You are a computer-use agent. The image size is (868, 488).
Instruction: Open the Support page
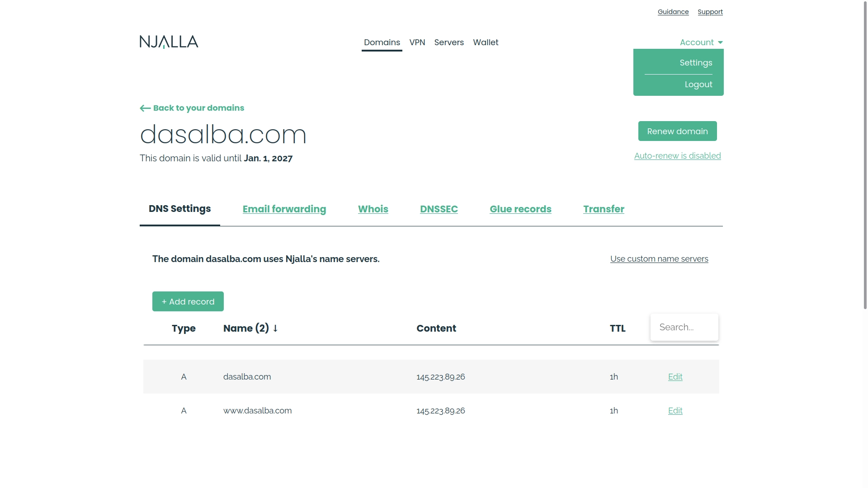(x=710, y=12)
